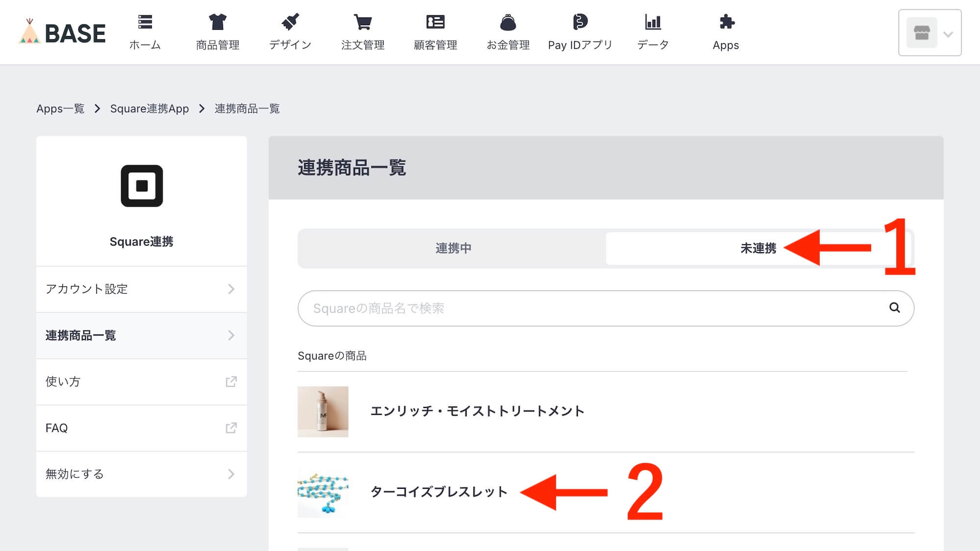Viewport: 980px width, 551px height.
Task: Switch to the 未連携 tab
Action: pos(758,248)
